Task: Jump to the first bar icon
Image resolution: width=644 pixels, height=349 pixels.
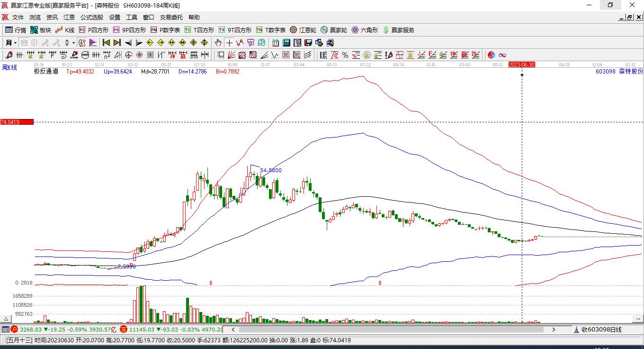Action: (106, 43)
